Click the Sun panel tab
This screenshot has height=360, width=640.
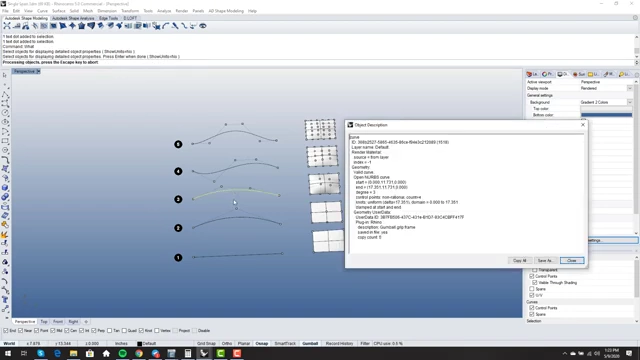[x=579, y=74]
